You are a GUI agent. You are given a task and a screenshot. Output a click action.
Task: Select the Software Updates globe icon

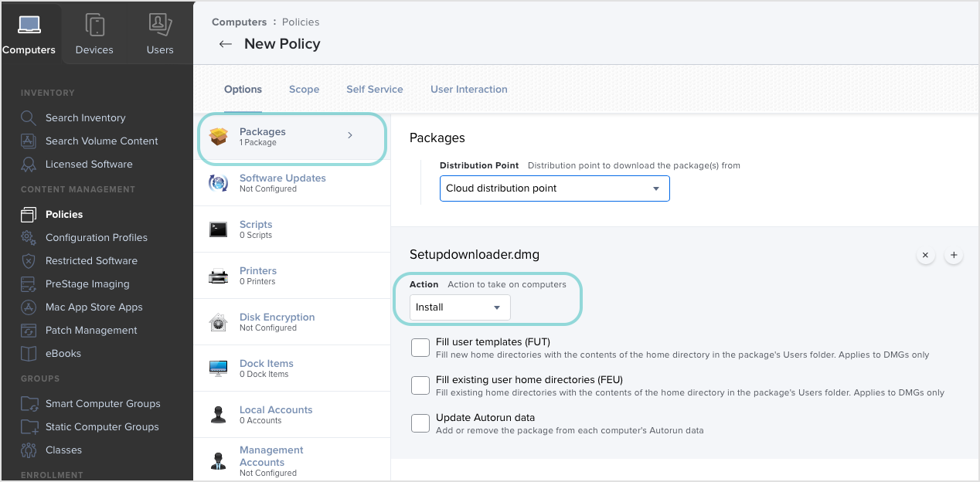point(218,183)
